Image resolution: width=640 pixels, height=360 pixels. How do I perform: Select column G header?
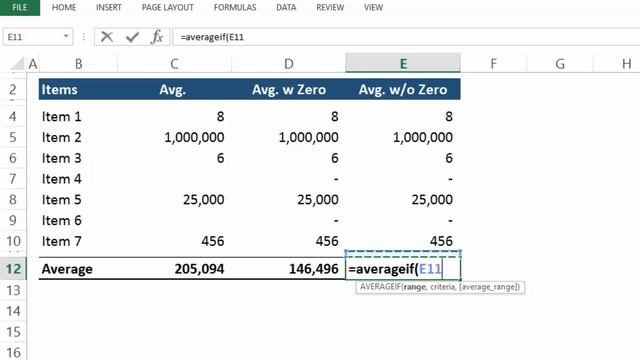pos(560,64)
